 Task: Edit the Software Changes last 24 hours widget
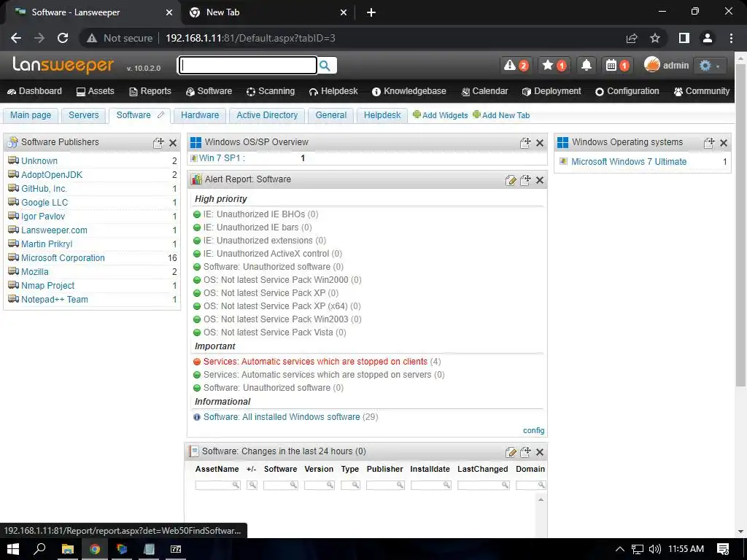coord(511,452)
